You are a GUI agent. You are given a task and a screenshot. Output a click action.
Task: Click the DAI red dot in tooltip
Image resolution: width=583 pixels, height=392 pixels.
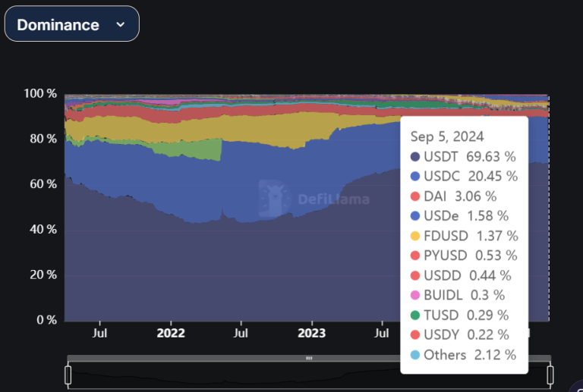tap(414, 196)
